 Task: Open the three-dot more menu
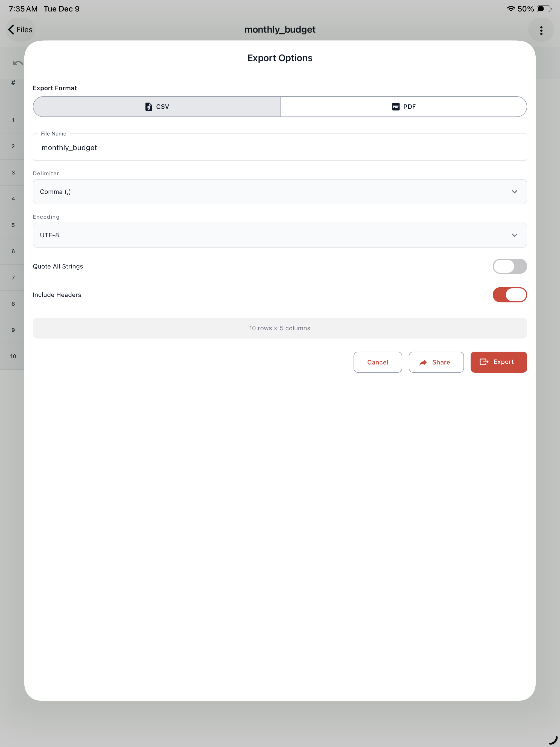541,30
